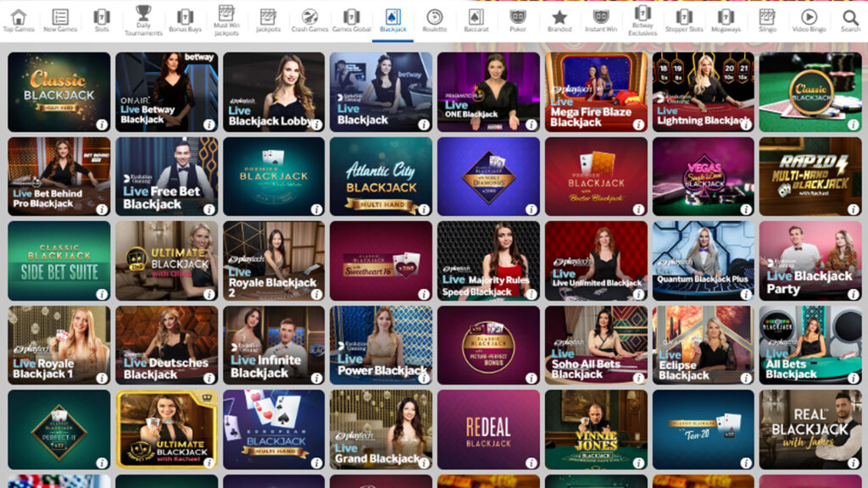
Task: Open Megaways category
Action: point(726,21)
